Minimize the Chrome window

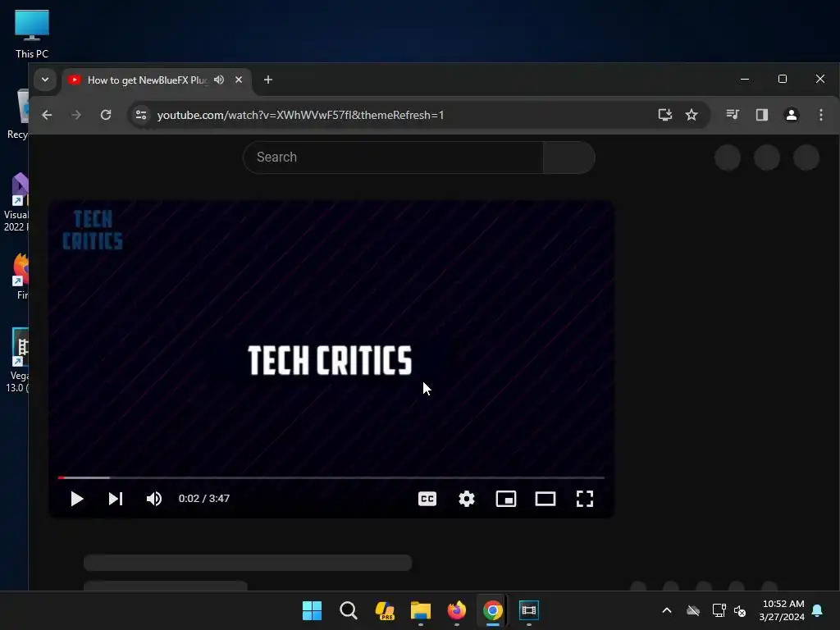click(745, 80)
